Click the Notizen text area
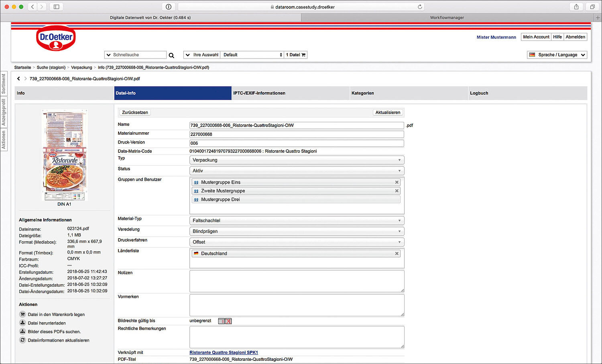Image resolution: width=602 pixels, height=364 pixels. [x=297, y=281]
